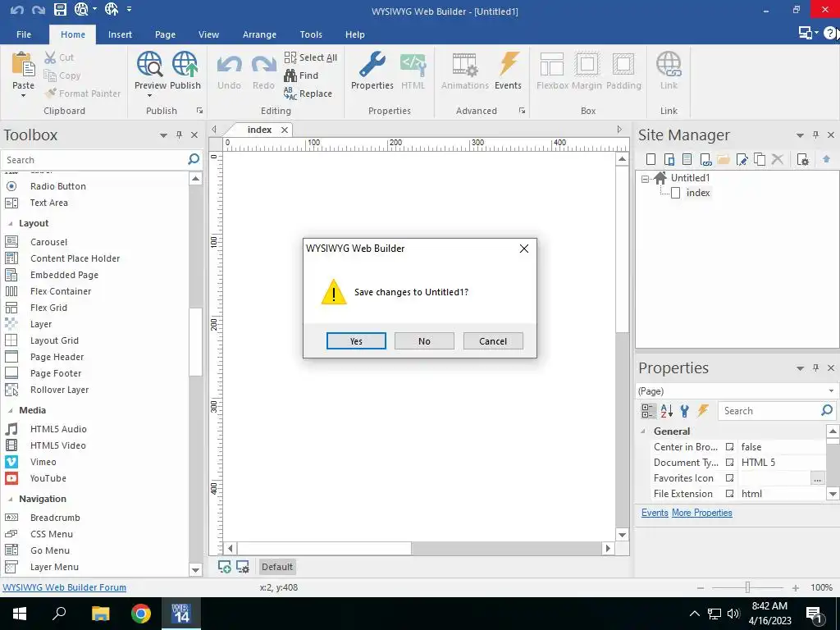Toggle the File Extension property marker
The image size is (840, 630).
[729, 493]
